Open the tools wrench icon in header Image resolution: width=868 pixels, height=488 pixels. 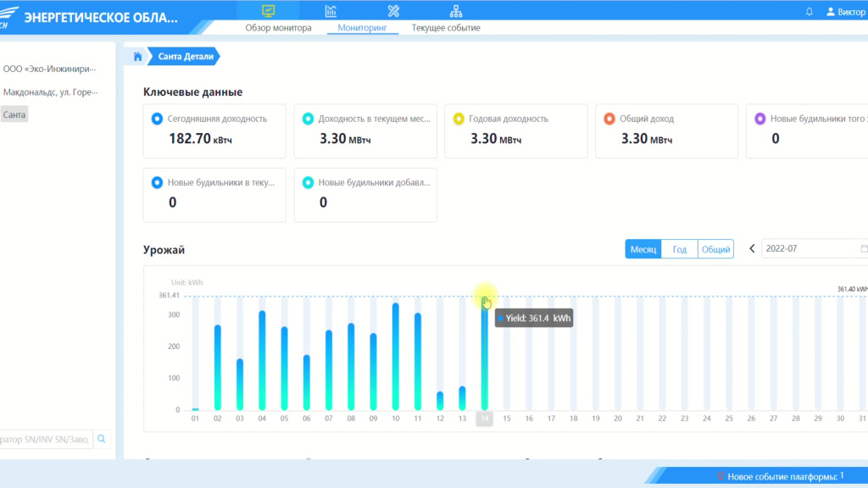click(x=393, y=11)
